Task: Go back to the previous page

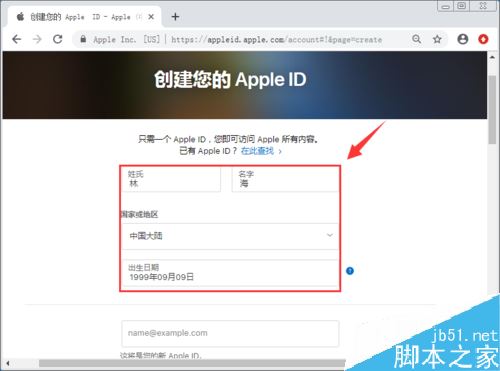Action: tap(16, 39)
